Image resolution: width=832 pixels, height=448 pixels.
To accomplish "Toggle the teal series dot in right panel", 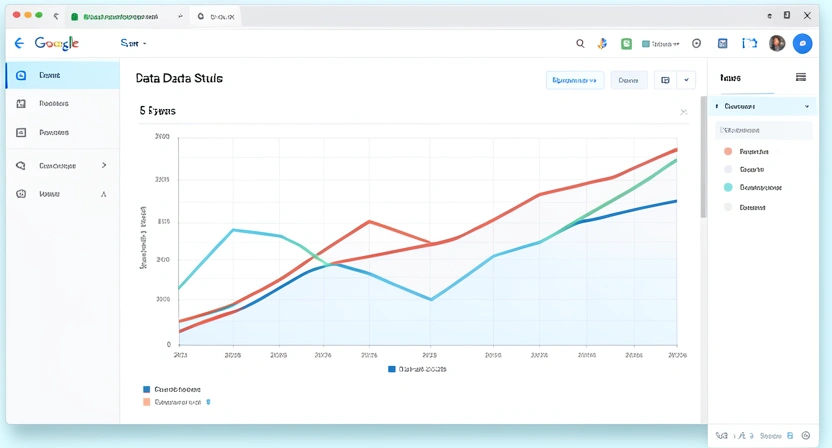I will point(728,187).
